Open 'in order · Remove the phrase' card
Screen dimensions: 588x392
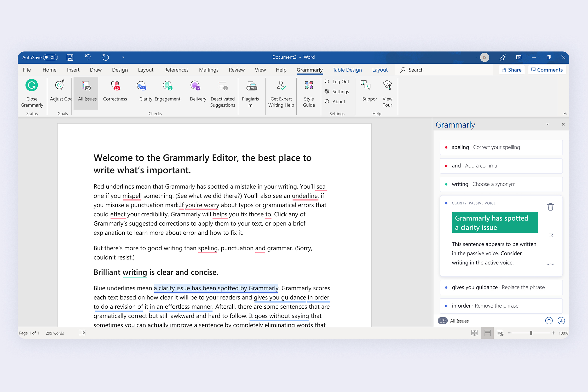[x=501, y=306]
